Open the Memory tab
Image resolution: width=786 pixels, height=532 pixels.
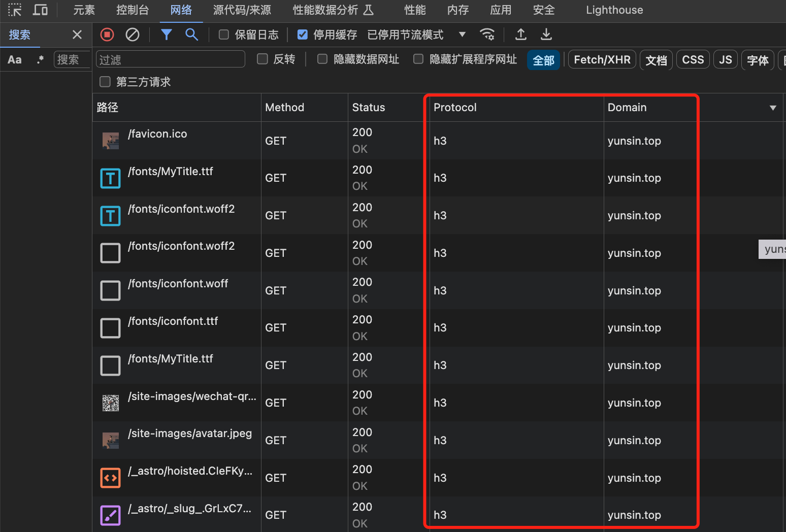tap(458, 10)
